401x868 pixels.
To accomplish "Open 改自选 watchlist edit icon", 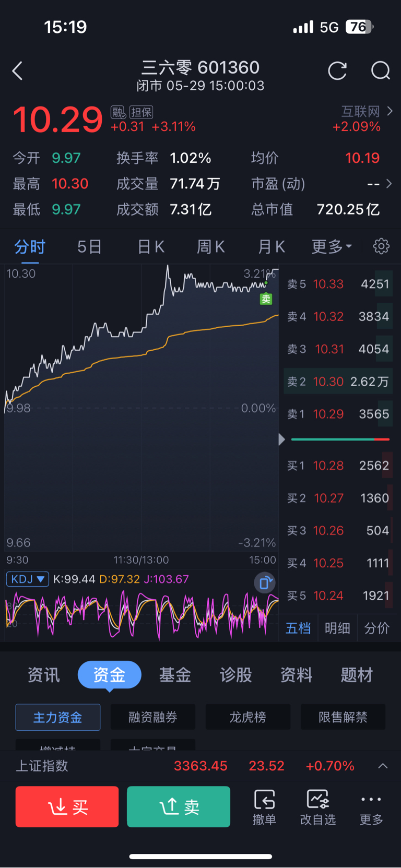I will [x=318, y=807].
